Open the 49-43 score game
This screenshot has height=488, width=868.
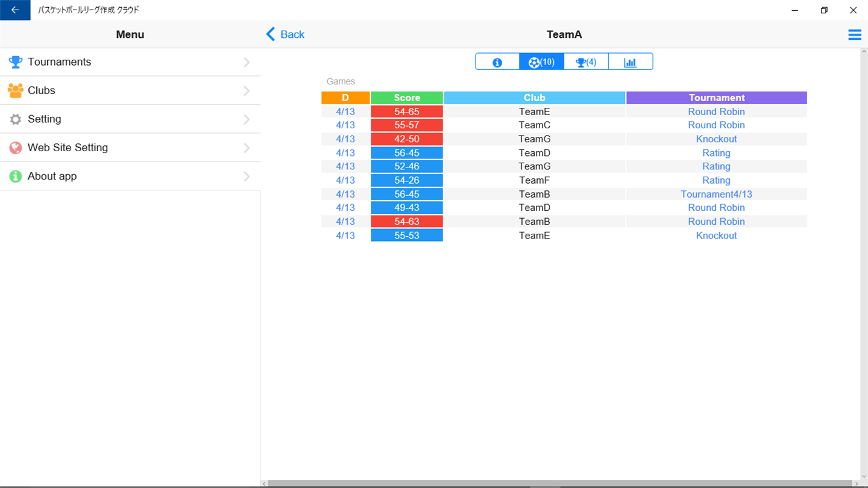[x=407, y=208]
